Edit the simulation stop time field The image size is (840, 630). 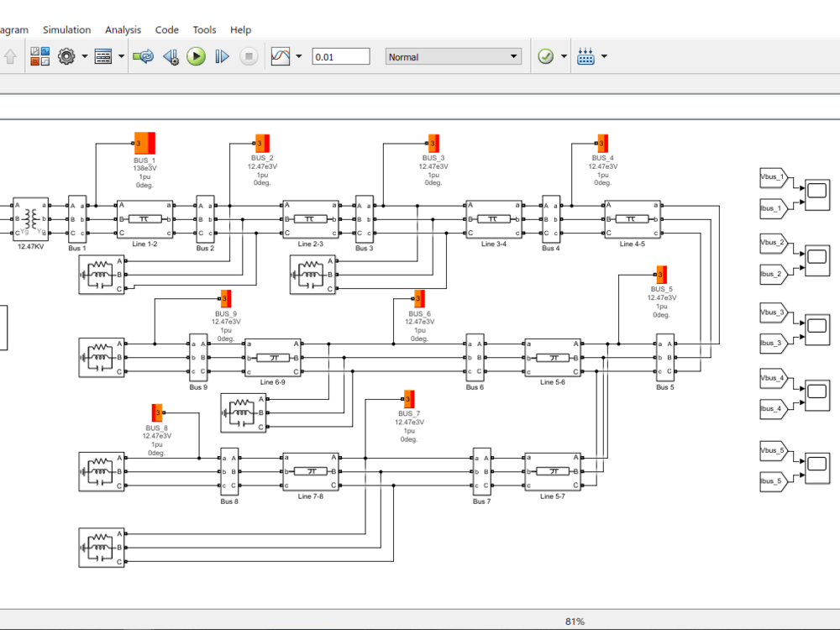point(341,57)
